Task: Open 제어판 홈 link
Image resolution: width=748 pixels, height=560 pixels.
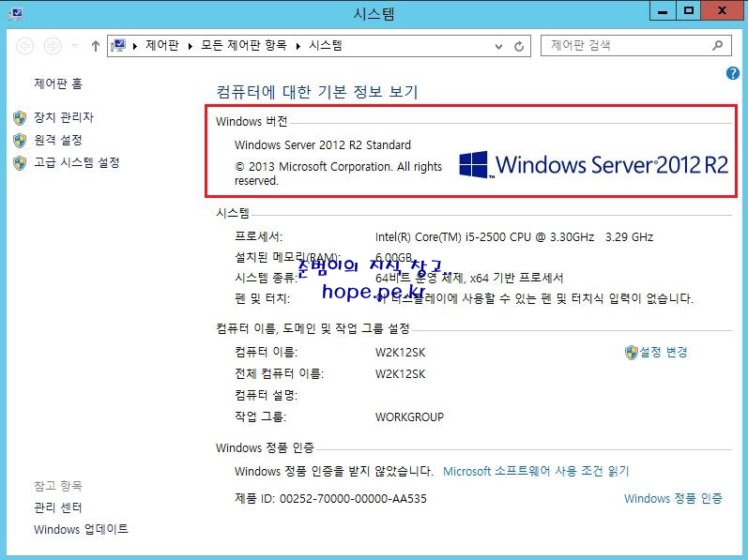Action: coord(58,83)
